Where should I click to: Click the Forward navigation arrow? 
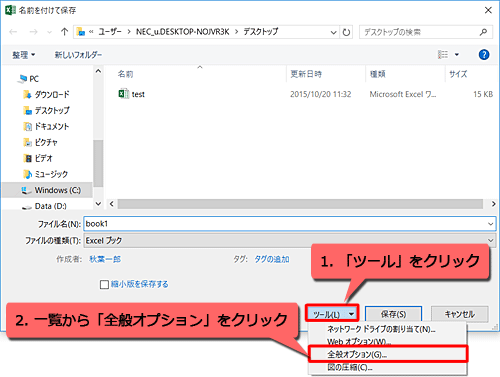[33, 32]
